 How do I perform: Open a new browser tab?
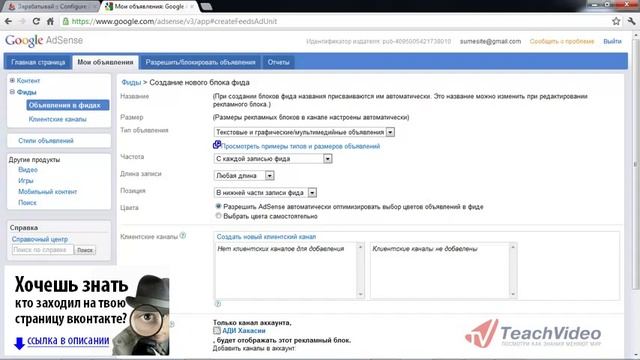207,7
